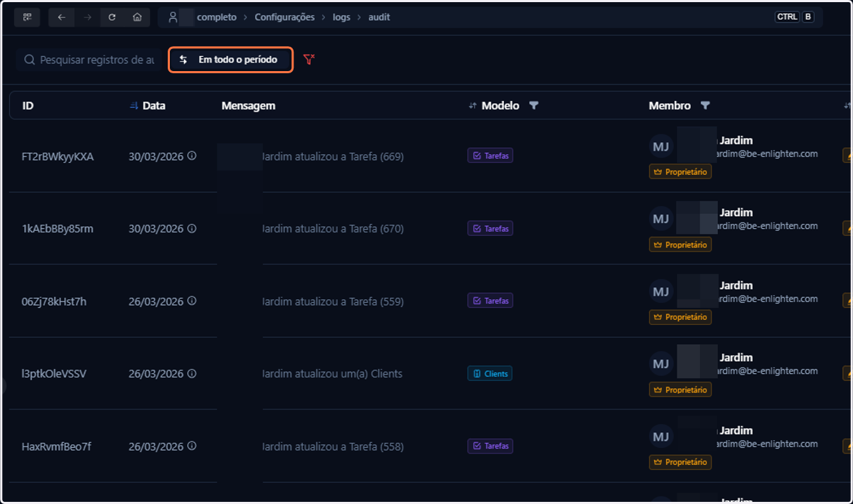
Task: Click member name Jardim in row l3ptkOleVSSV
Action: pyautogui.click(x=736, y=358)
